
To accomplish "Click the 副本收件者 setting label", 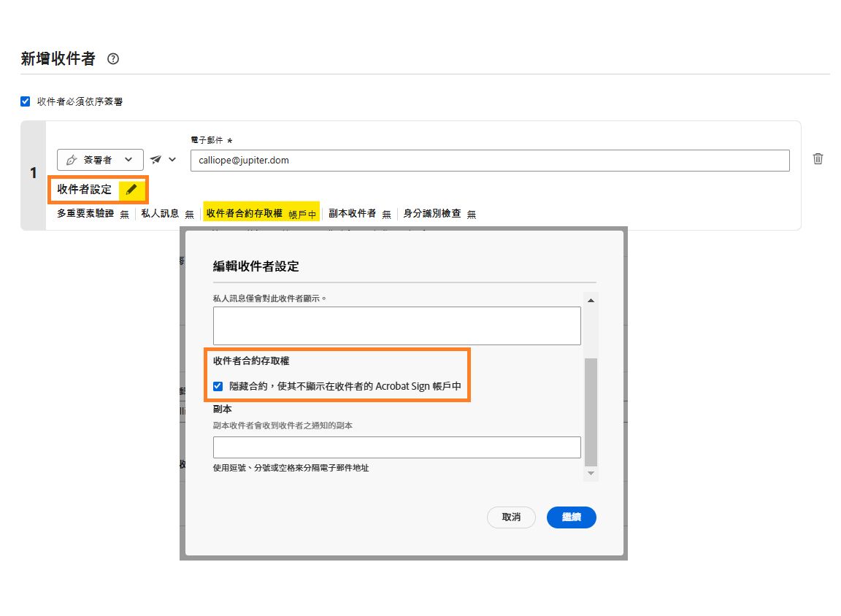I will point(352,213).
